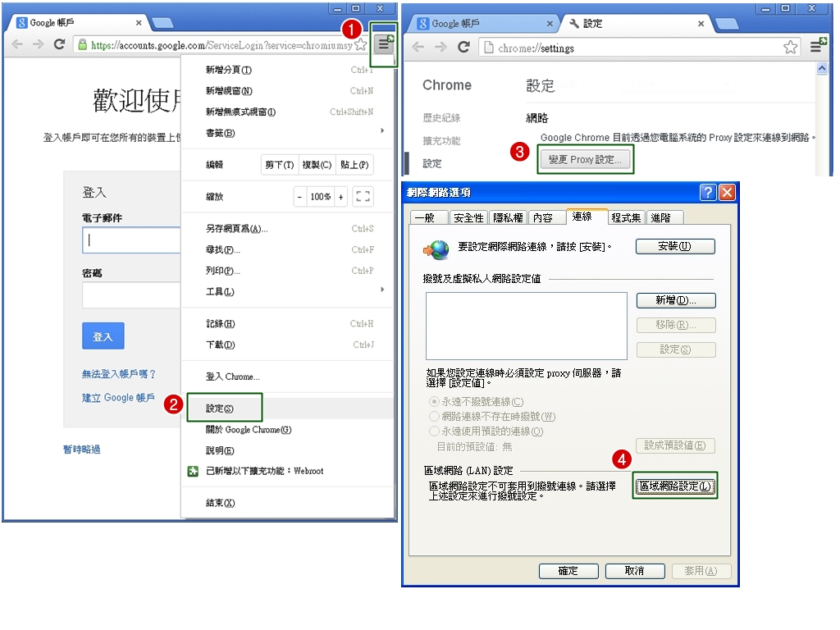Click Webroot extension icon in menu
The width and height of the screenshot is (840, 630).
pyautogui.click(x=193, y=472)
